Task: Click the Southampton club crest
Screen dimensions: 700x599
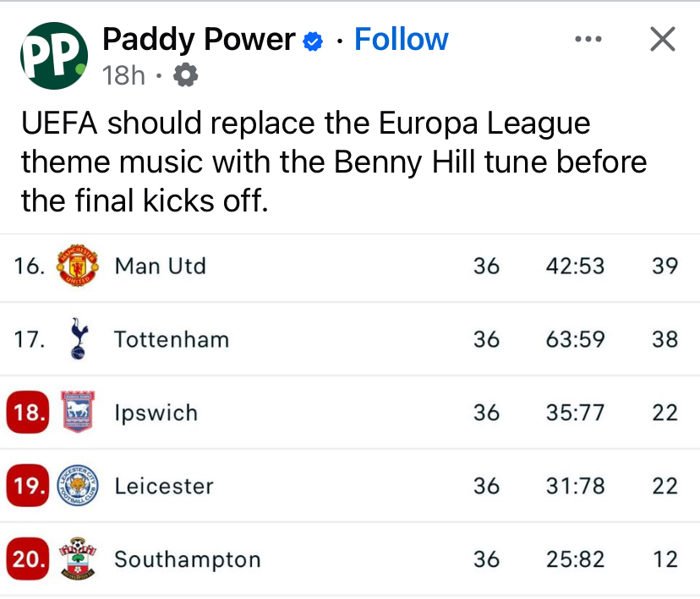Action: pos(78,559)
